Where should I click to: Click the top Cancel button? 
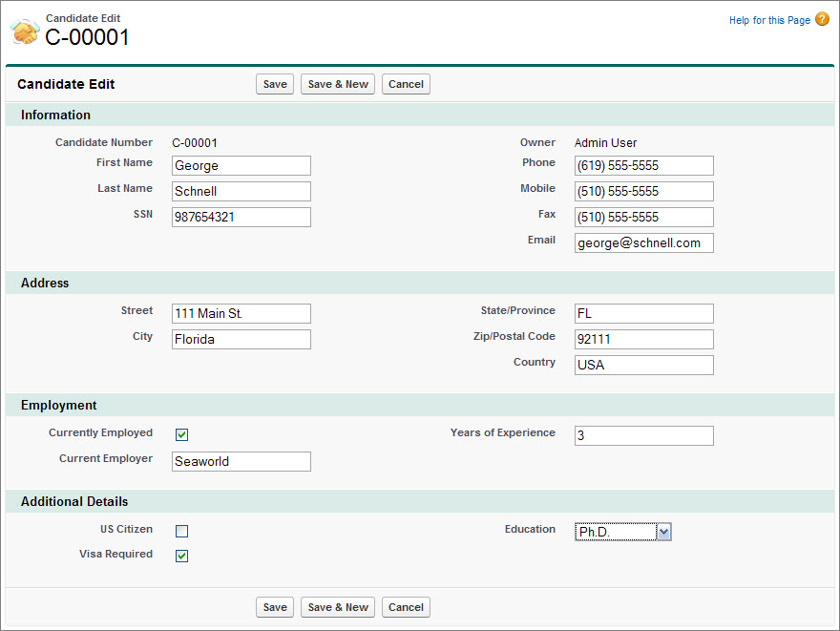click(x=406, y=84)
